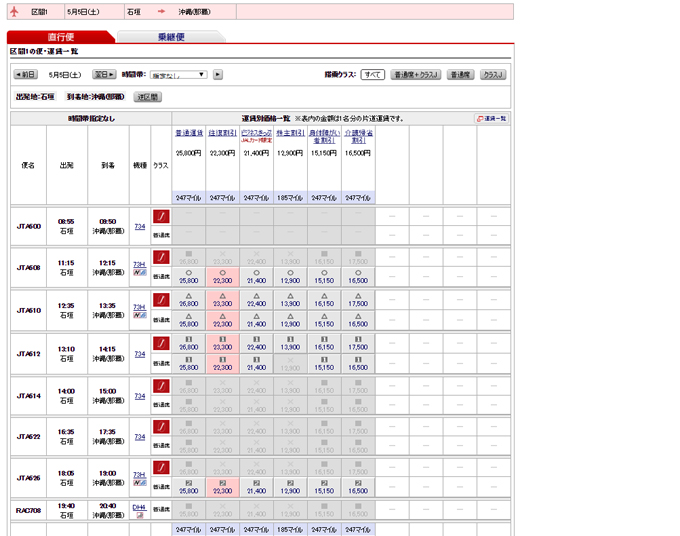Open the 身体障がい者割引 fare link
This screenshot has width=680, height=536.
point(324,137)
